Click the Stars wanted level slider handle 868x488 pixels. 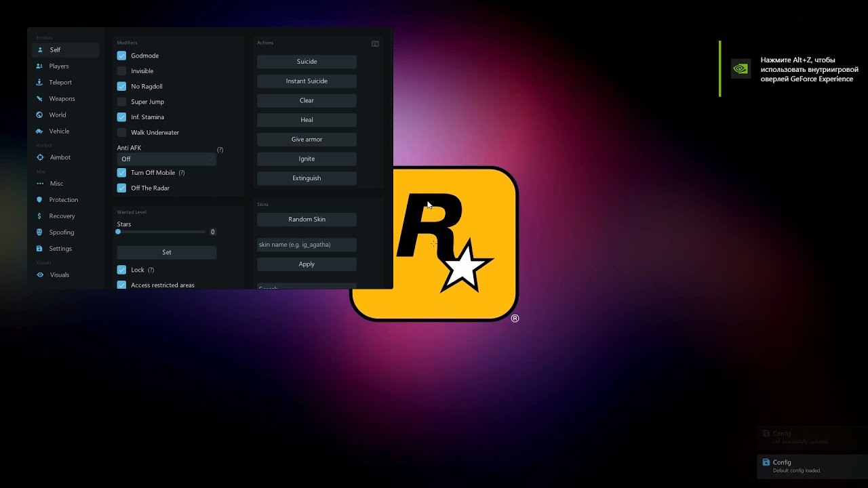point(118,232)
